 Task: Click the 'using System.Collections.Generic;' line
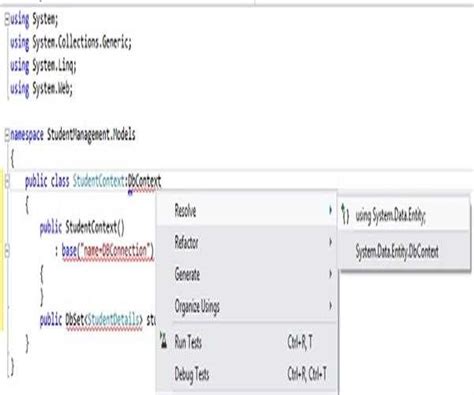[x=71, y=42]
